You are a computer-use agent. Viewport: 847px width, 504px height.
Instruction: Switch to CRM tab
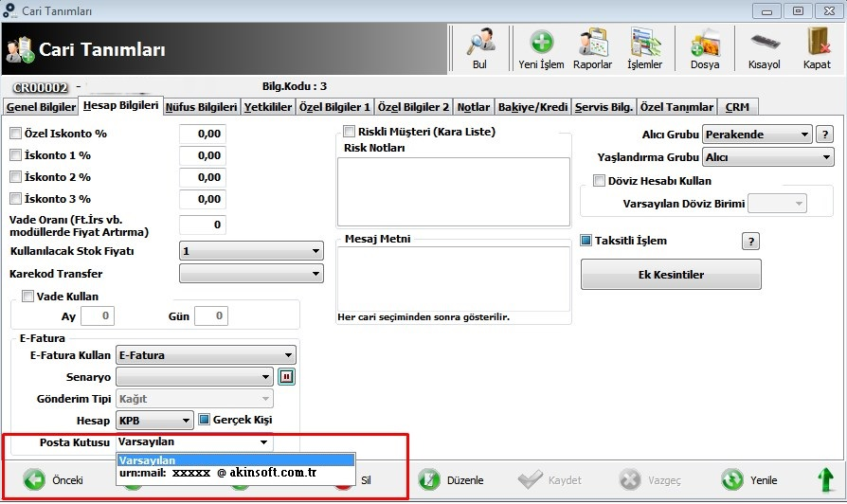click(737, 107)
